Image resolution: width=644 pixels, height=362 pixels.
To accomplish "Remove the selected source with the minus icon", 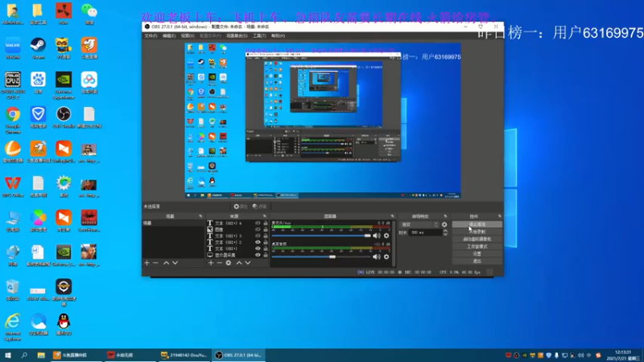I will click(x=220, y=263).
